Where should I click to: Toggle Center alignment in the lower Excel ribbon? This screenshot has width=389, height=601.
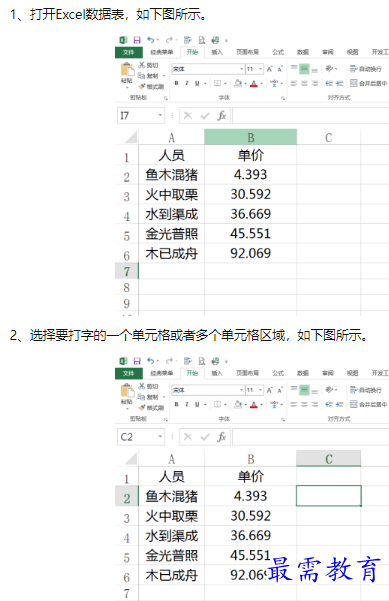click(304, 404)
